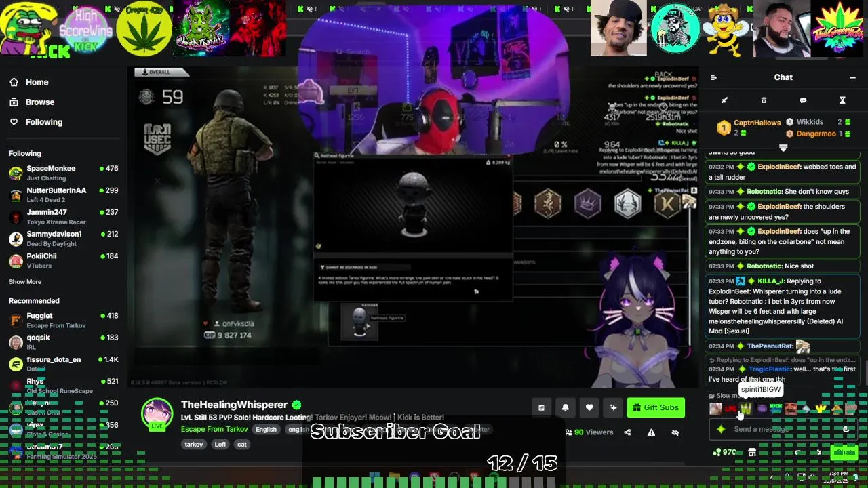Viewport: 868px width, 488px height.
Task: Click the Browse icon in the sidebar
Action: [14, 102]
